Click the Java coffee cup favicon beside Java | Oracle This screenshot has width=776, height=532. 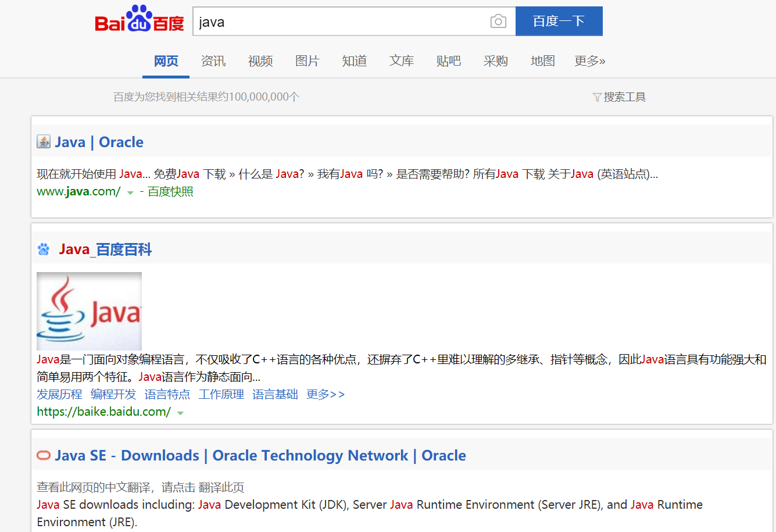pos(44,142)
